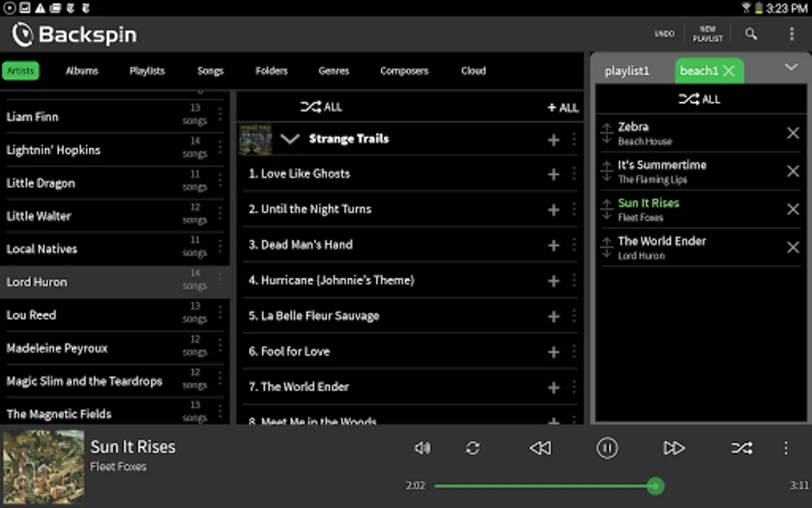Open options dots for Lou Reed
Screen dimensions: 812x508
[x=220, y=313]
